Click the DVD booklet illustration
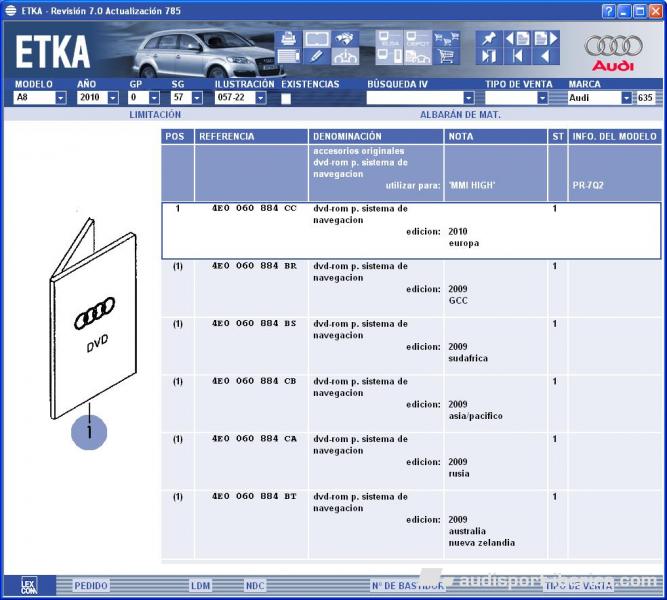667x600 pixels. [94, 319]
